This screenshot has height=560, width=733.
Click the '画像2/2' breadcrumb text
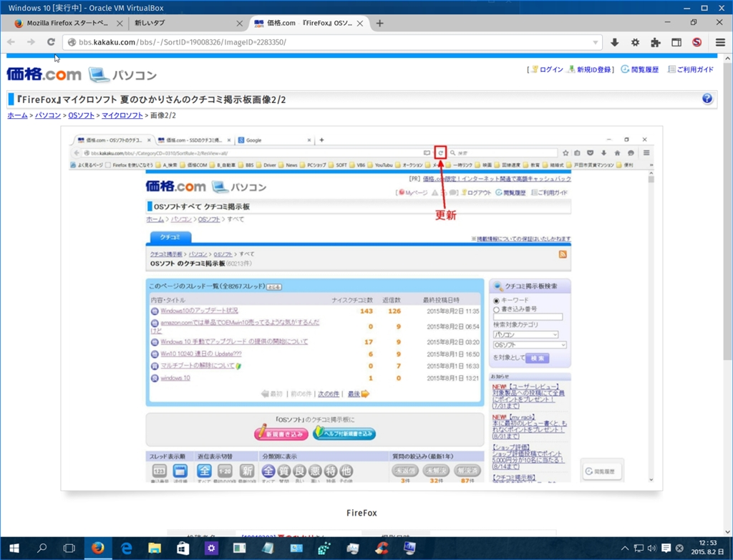[163, 115]
